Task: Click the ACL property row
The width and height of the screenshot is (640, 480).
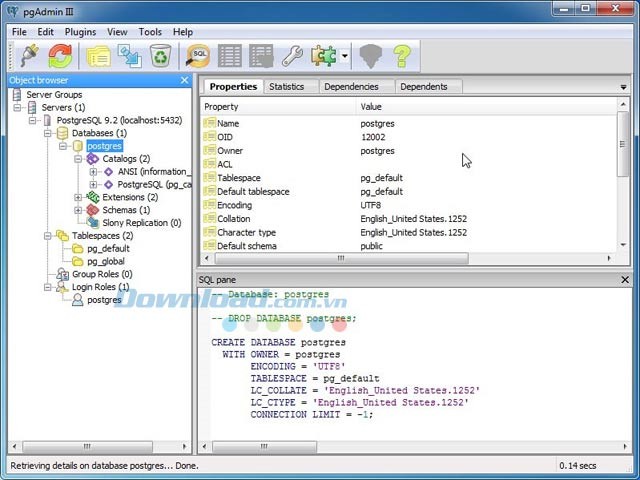Action: tap(409, 164)
